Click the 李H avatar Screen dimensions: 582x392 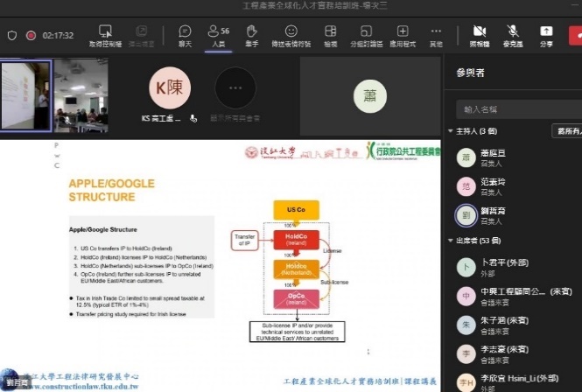click(466, 382)
